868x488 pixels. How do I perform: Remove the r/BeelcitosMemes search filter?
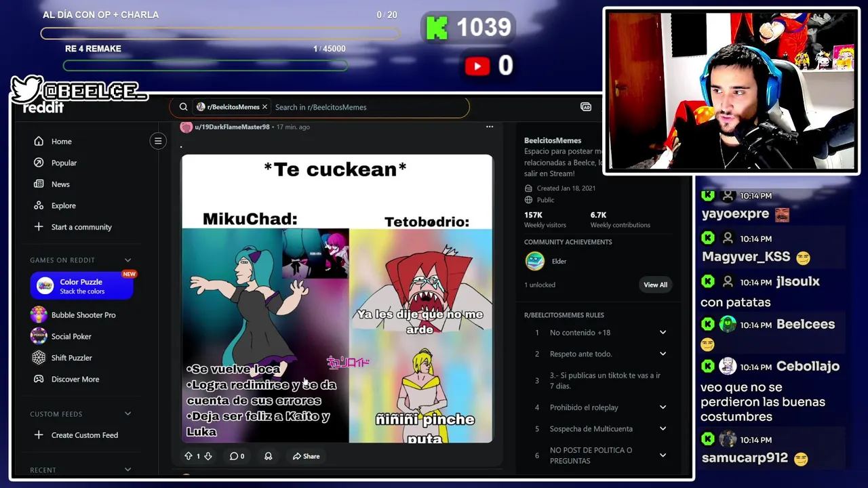tap(264, 107)
